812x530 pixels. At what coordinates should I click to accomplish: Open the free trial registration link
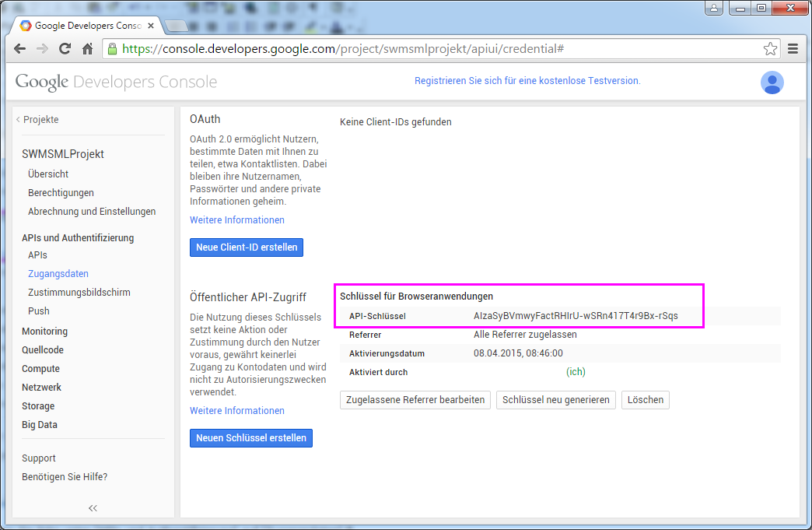point(527,81)
